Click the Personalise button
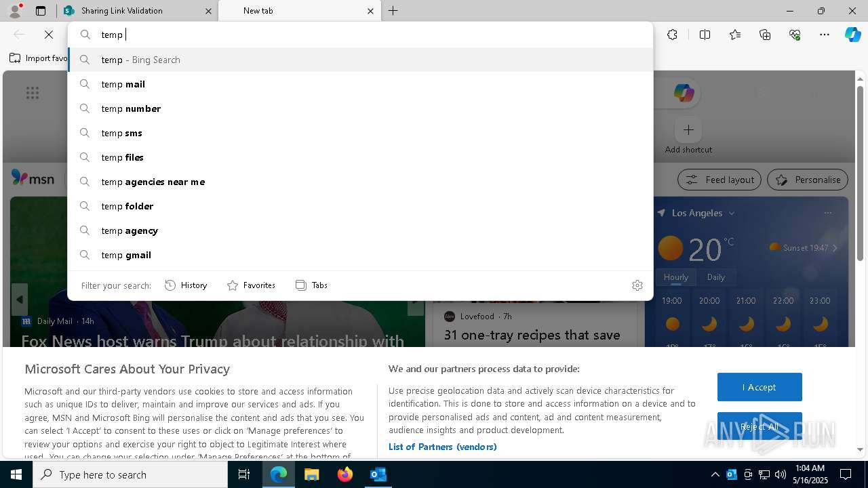Viewport: 868px width, 488px height. [807, 180]
